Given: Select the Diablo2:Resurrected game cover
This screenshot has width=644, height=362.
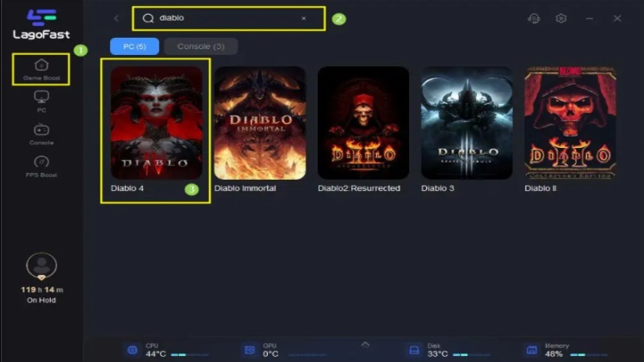Looking at the screenshot, I should 363,123.
